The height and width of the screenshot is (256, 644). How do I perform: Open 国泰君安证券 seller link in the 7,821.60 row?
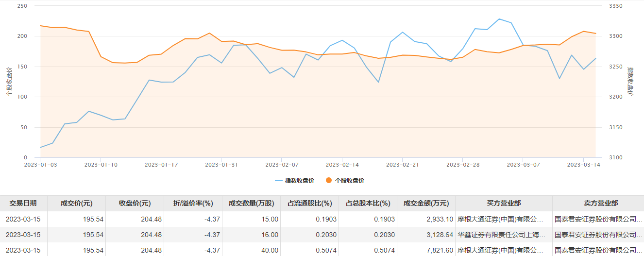click(599, 250)
